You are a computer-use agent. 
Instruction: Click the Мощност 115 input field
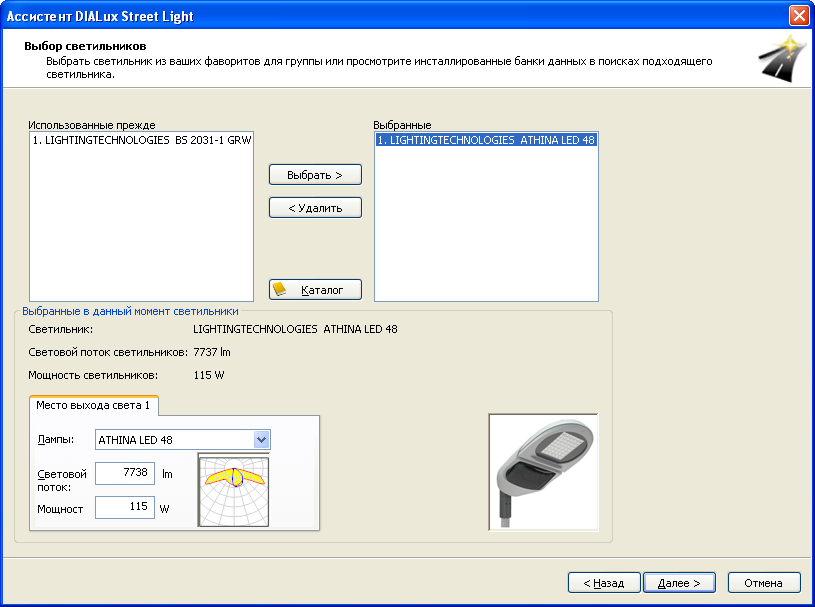click(x=125, y=507)
